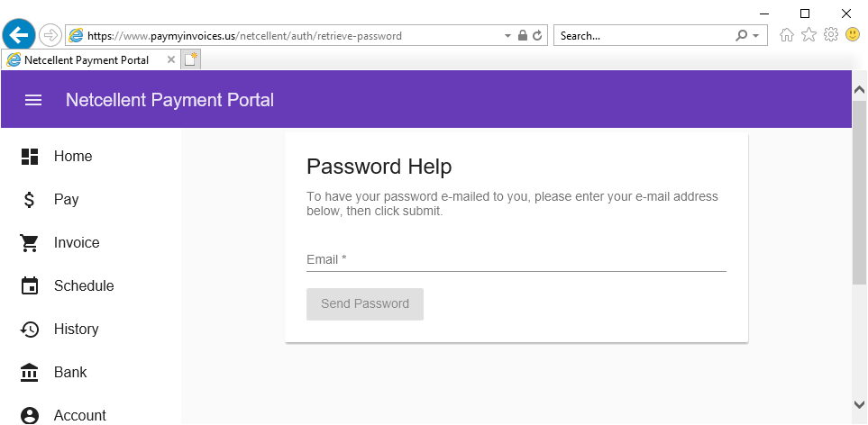The height and width of the screenshot is (425, 868).
Task: Click the Bank building icon
Action: pos(30,373)
